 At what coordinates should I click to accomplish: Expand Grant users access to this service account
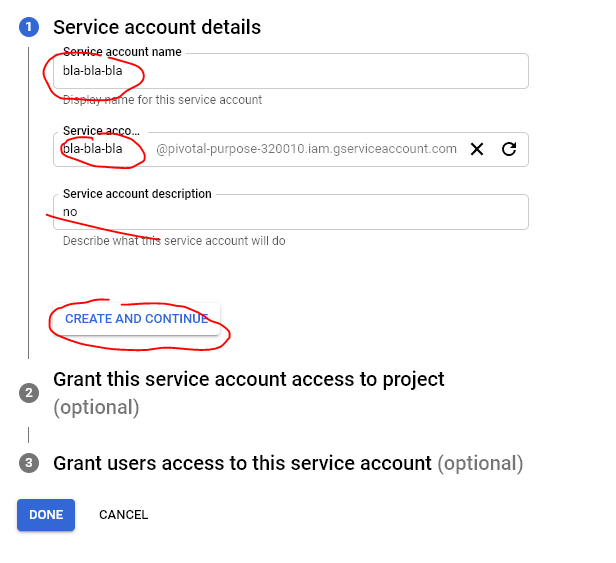[242, 463]
